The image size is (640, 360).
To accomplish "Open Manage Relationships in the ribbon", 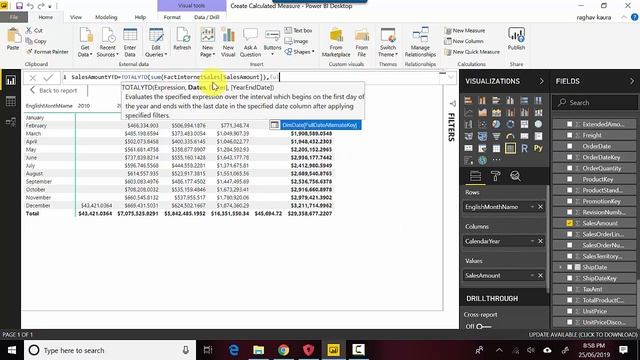I will coord(420,42).
